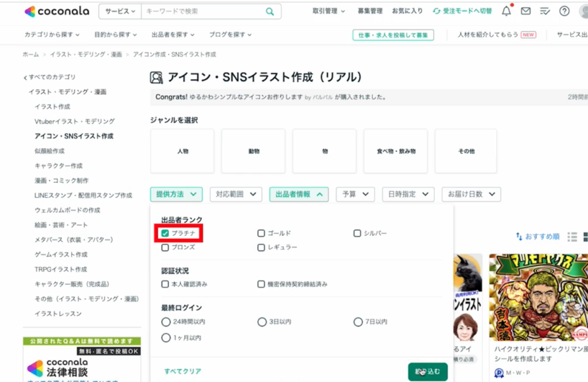
Task: Open the 予算 filter dropdown
Action: [x=355, y=194]
